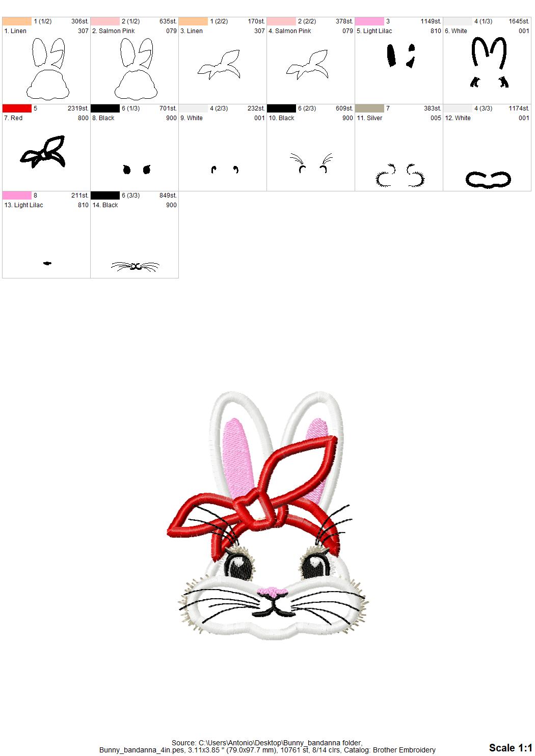Screen dimensions: 535x756
Task: Select the Light Lilac swatch in step 5
Action: click(x=369, y=21)
